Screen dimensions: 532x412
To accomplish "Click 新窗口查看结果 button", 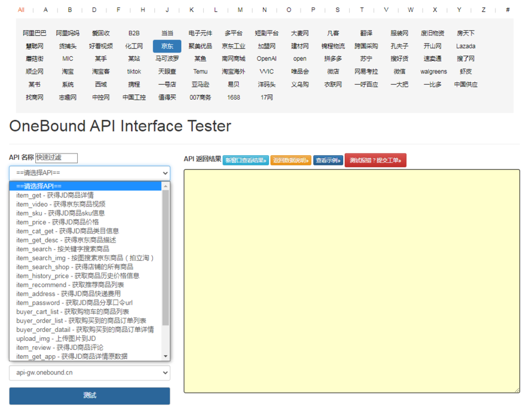I will (245, 160).
